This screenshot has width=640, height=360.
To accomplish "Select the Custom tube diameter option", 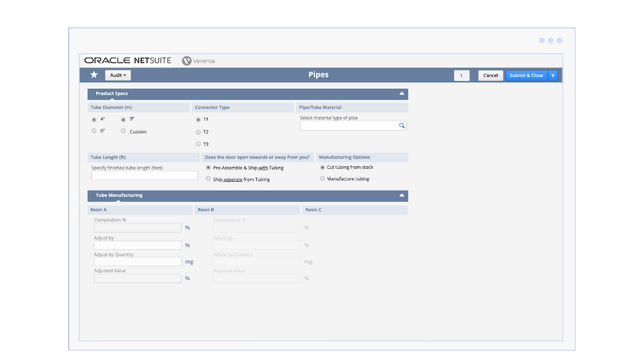I will tap(123, 131).
